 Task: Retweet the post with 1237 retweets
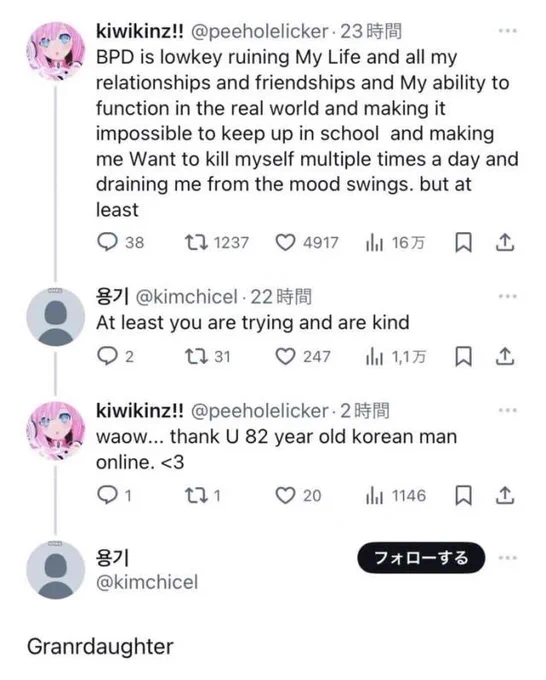196,242
